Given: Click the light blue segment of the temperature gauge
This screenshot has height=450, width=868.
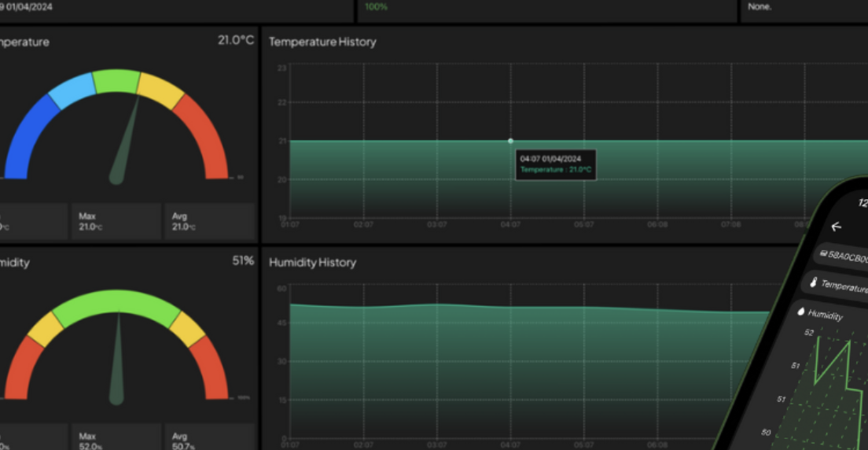Looking at the screenshot, I should [72, 90].
